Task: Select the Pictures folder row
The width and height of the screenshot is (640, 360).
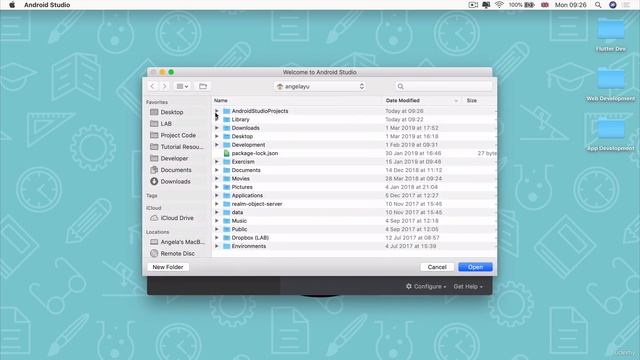Action: click(354, 187)
